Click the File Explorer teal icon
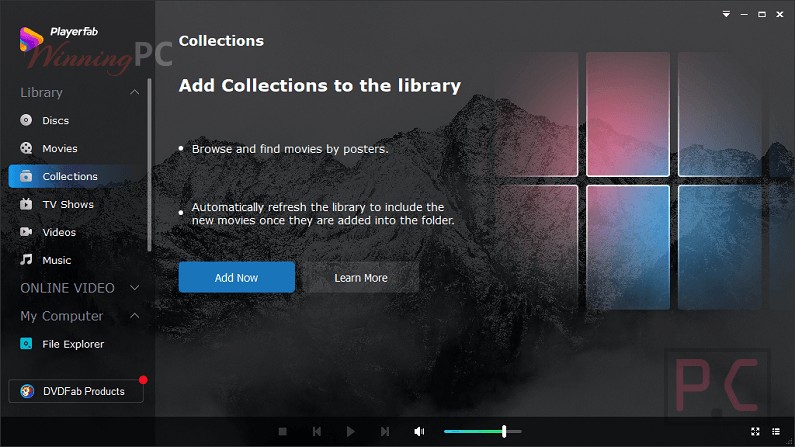This screenshot has height=447, width=795. [26, 344]
